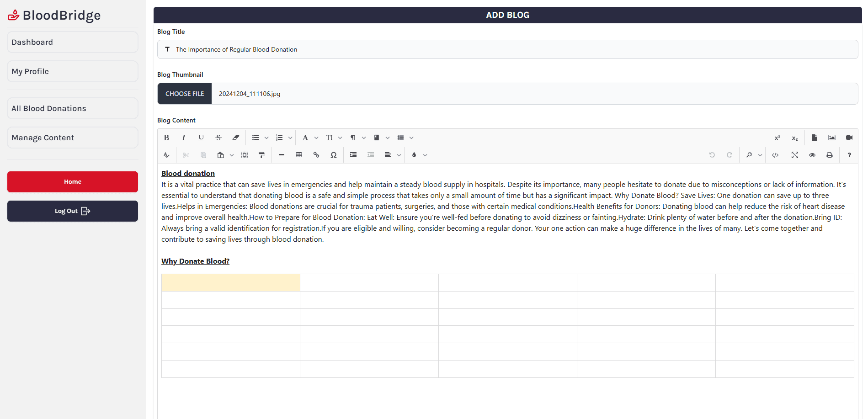Click the CHOOSE FILE button

pos(185,94)
